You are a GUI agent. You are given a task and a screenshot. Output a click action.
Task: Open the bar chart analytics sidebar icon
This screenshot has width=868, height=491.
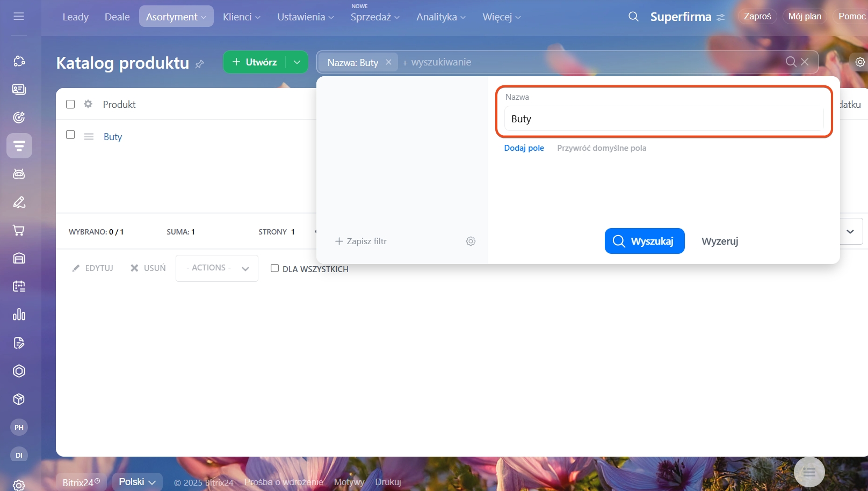[x=19, y=314]
